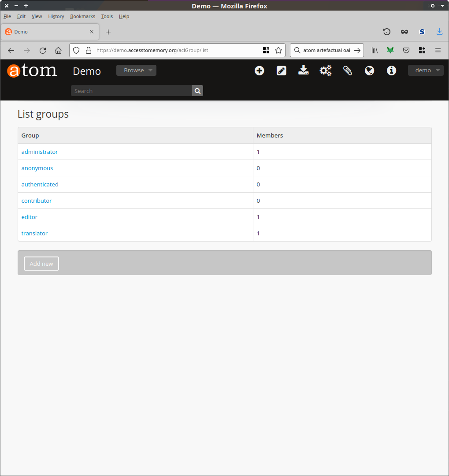Screen dimensions: 449x476
Task: Open the Manage pencil icon menu
Action: click(282, 71)
